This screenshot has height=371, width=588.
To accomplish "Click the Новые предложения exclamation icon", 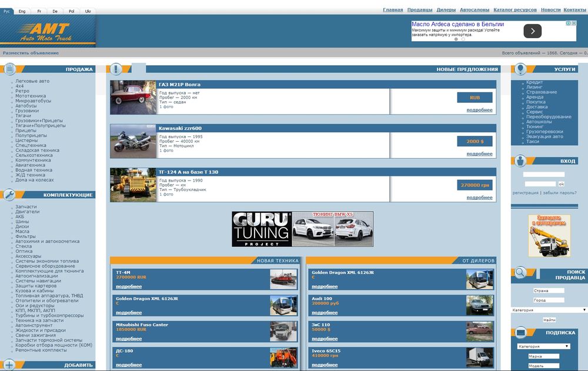I will pos(116,69).
